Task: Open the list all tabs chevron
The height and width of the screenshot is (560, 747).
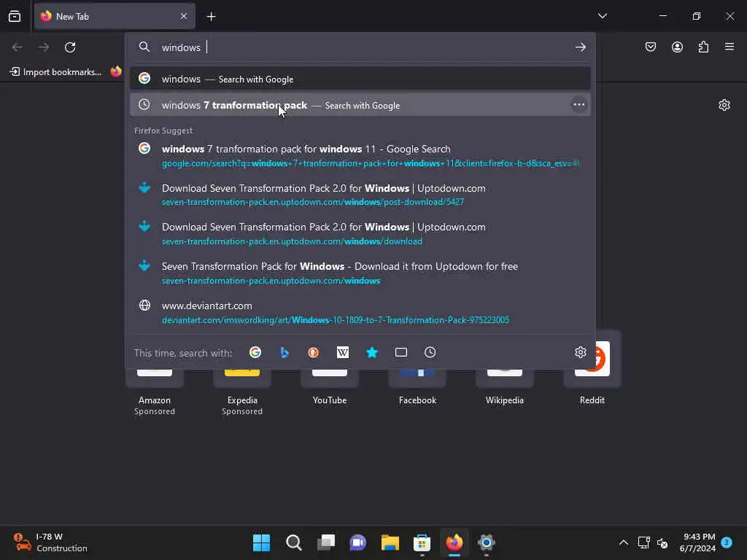Action: coord(602,16)
